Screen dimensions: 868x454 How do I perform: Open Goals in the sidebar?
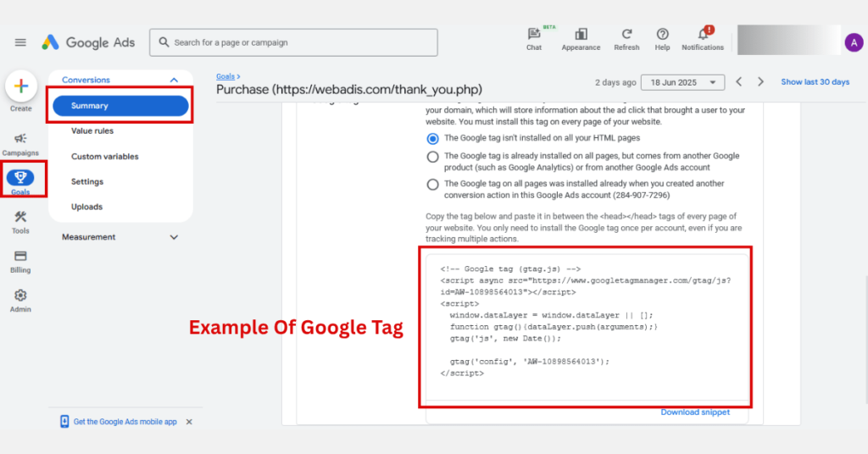click(20, 182)
